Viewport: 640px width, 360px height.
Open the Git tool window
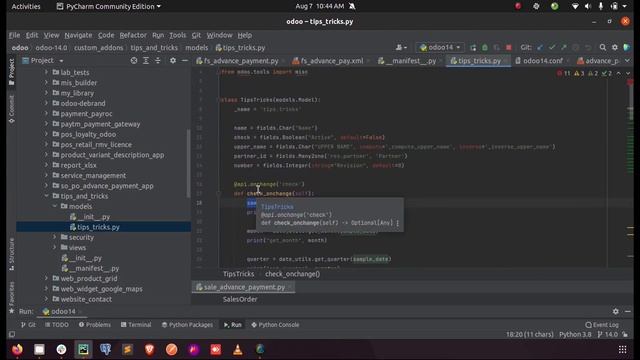click(x=28, y=325)
